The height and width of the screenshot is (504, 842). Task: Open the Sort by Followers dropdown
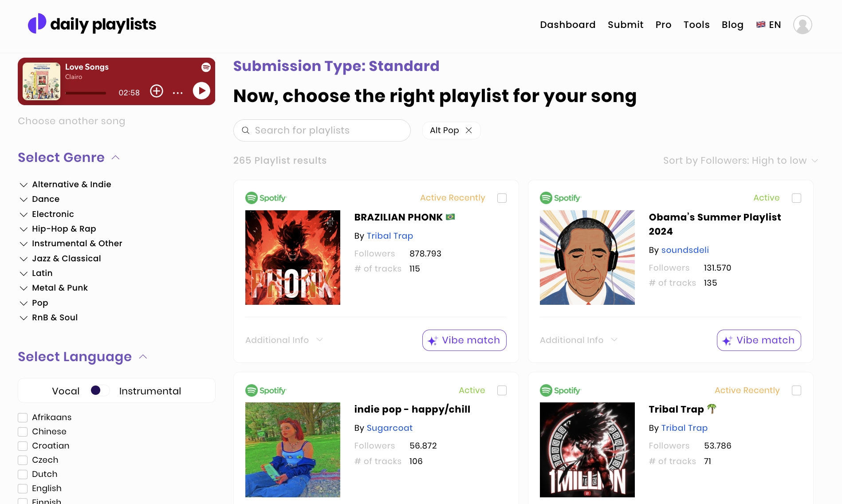pyautogui.click(x=740, y=161)
